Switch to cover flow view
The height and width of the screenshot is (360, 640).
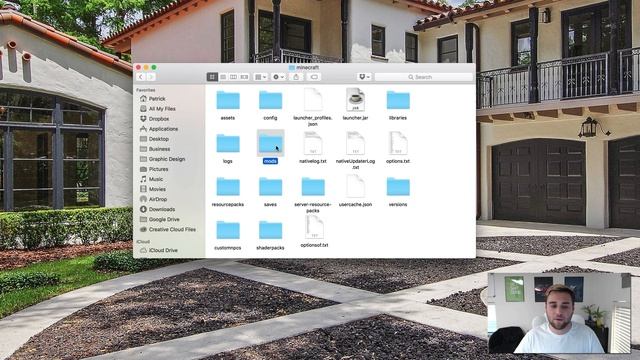pyautogui.click(x=244, y=77)
